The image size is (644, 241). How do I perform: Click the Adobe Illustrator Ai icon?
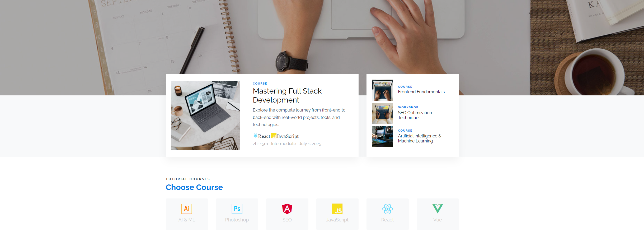[x=187, y=209]
